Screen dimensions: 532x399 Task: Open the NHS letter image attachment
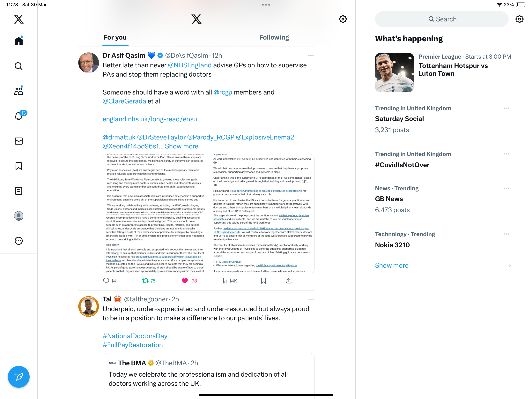click(x=208, y=214)
